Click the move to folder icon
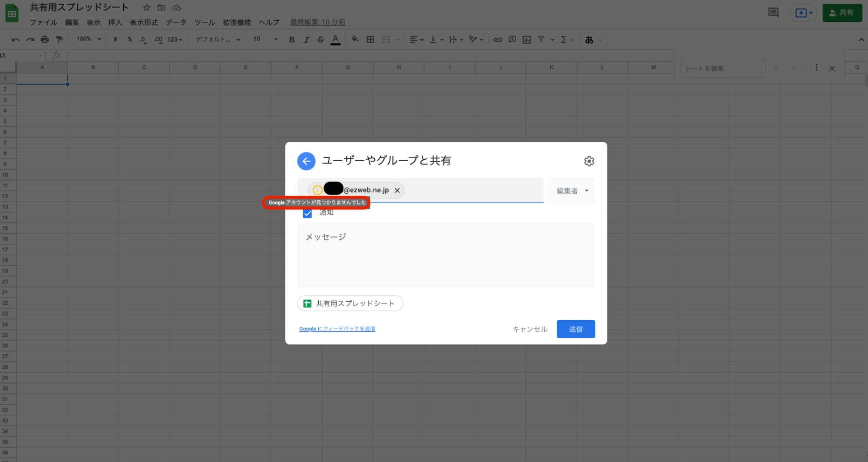The height and width of the screenshot is (462, 868). tap(161, 8)
